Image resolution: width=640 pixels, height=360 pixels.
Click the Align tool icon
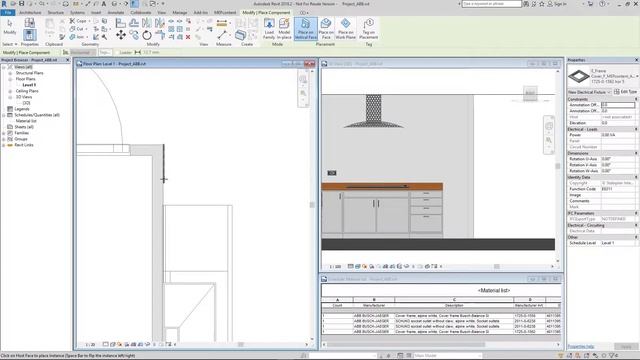pyautogui.click(x=120, y=23)
